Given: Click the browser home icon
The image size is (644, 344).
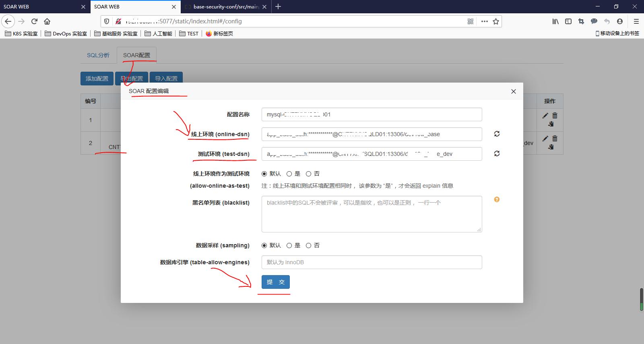Looking at the screenshot, I should (x=47, y=21).
